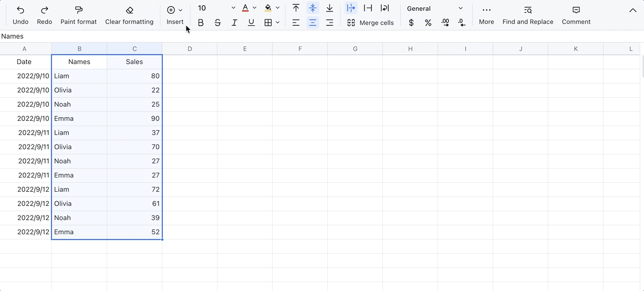
Task: Open the borders dropdown arrow
Action: coord(277,23)
